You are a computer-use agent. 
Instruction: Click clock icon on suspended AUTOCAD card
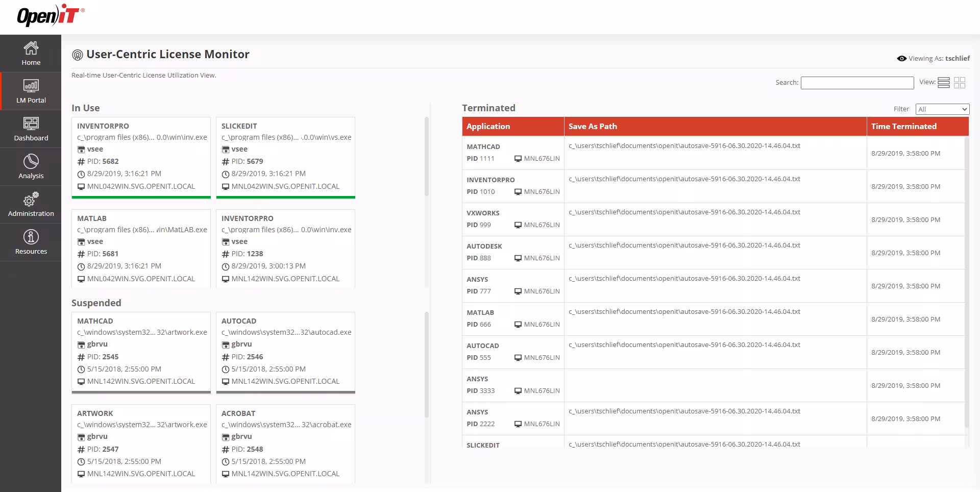coord(225,370)
